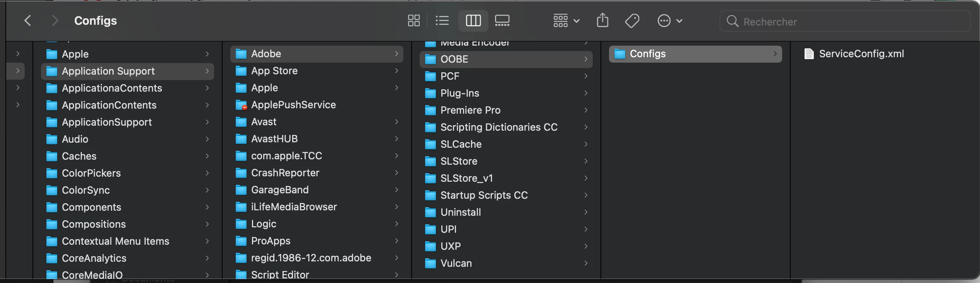Open the SLStore folder
Viewport: 980px width, 283px height.
(x=506, y=161)
